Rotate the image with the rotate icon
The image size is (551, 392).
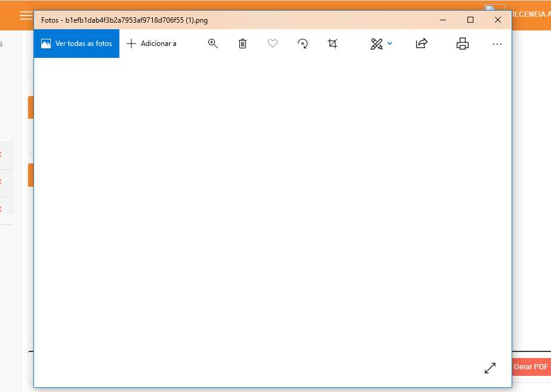click(303, 44)
